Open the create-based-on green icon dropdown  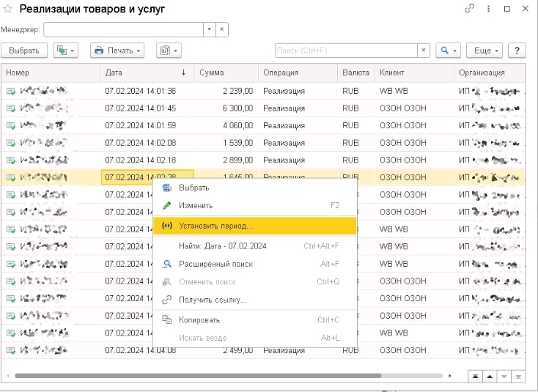pos(66,51)
